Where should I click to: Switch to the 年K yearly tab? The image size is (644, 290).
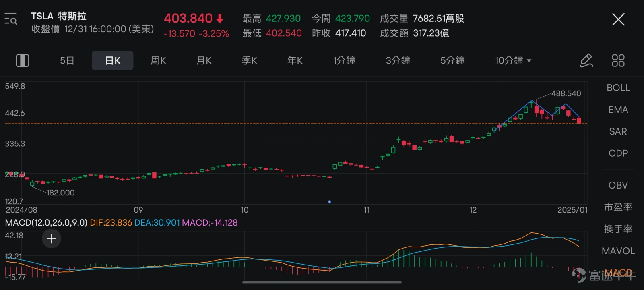click(295, 60)
